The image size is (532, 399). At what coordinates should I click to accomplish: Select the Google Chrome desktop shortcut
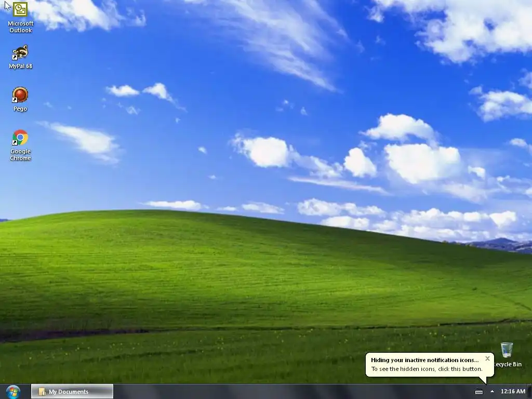coord(20,145)
